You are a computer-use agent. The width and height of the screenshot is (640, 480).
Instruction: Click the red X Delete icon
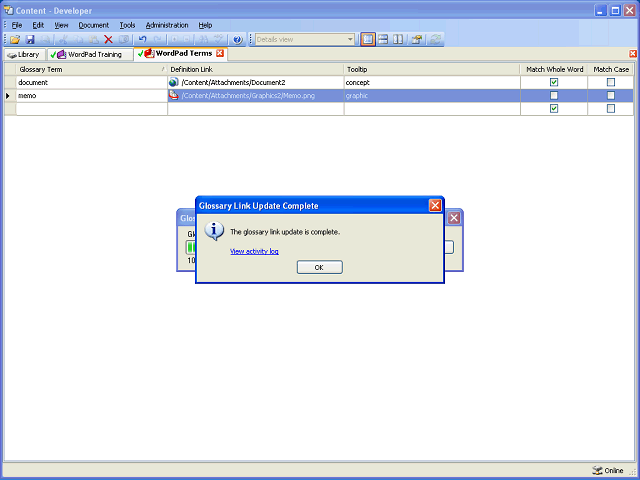click(x=108, y=40)
